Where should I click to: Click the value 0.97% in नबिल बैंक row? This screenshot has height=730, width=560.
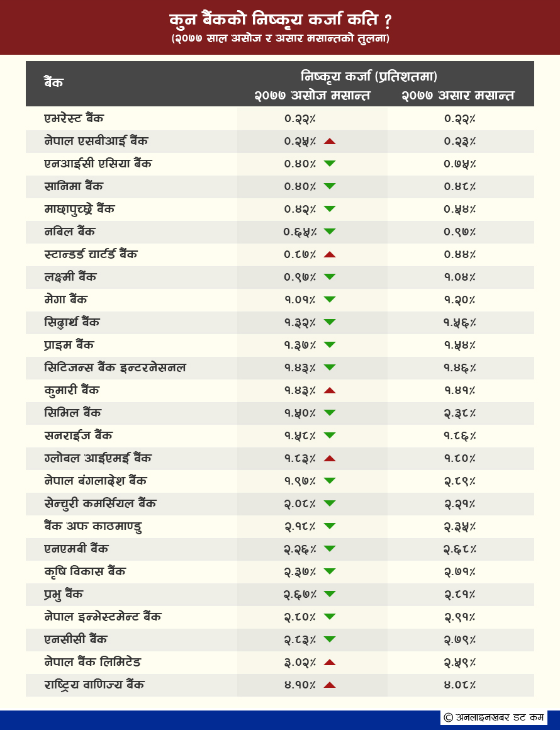459,232
